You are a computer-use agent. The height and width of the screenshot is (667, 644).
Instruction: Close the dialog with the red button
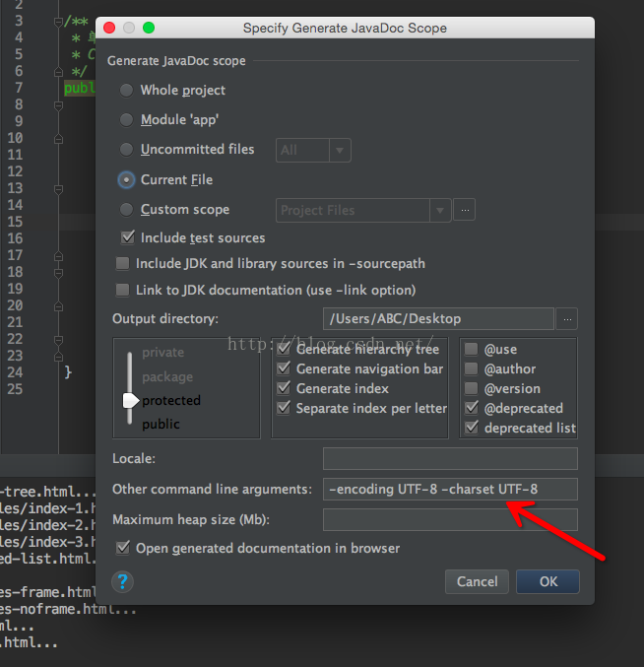pos(109,28)
